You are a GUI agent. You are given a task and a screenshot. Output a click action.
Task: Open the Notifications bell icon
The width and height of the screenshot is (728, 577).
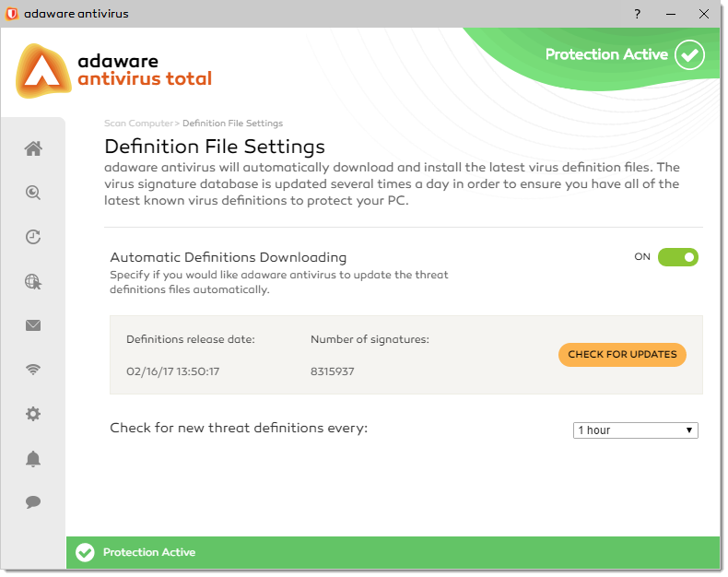click(33, 458)
